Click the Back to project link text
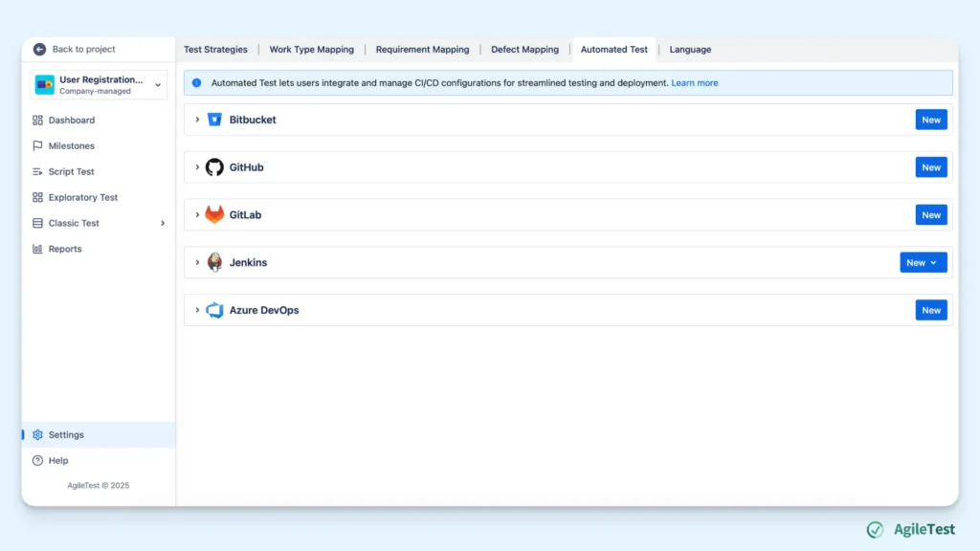This screenshot has width=980, height=551. click(84, 49)
